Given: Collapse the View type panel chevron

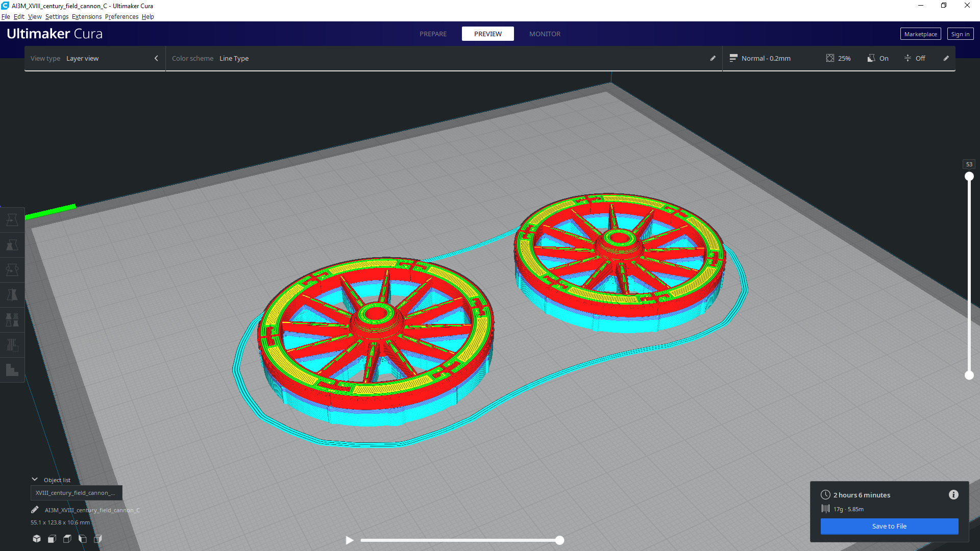Looking at the screenshot, I should pos(156,58).
